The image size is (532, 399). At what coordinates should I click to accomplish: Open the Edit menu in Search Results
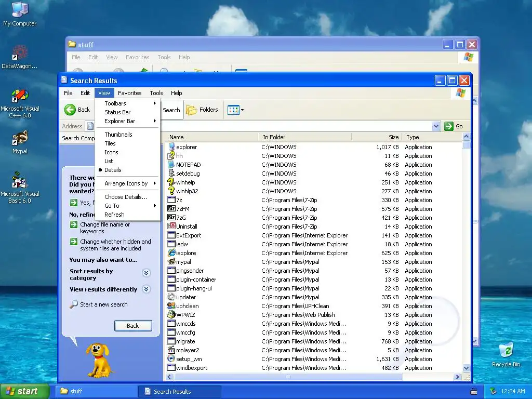click(x=85, y=93)
